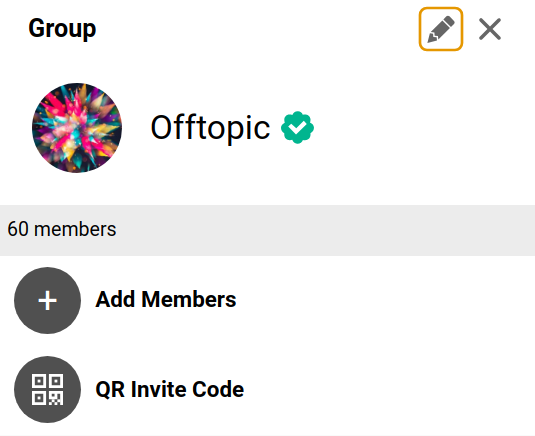Click the 60 members section header
The width and height of the screenshot is (535, 436).
click(268, 230)
